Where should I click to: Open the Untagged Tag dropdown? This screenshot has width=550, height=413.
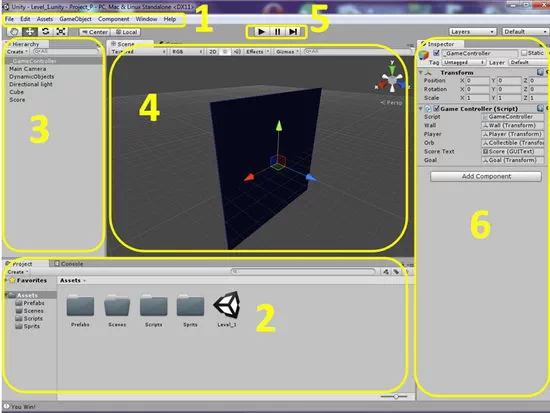tap(463, 62)
